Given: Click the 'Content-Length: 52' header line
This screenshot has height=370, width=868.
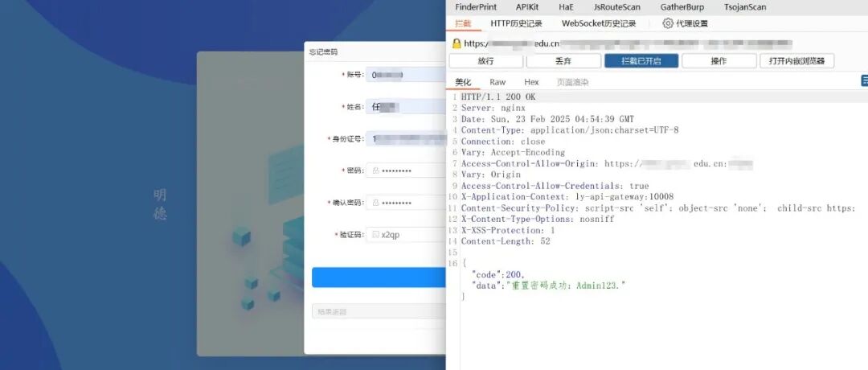Looking at the screenshot, I should (506, 241).
